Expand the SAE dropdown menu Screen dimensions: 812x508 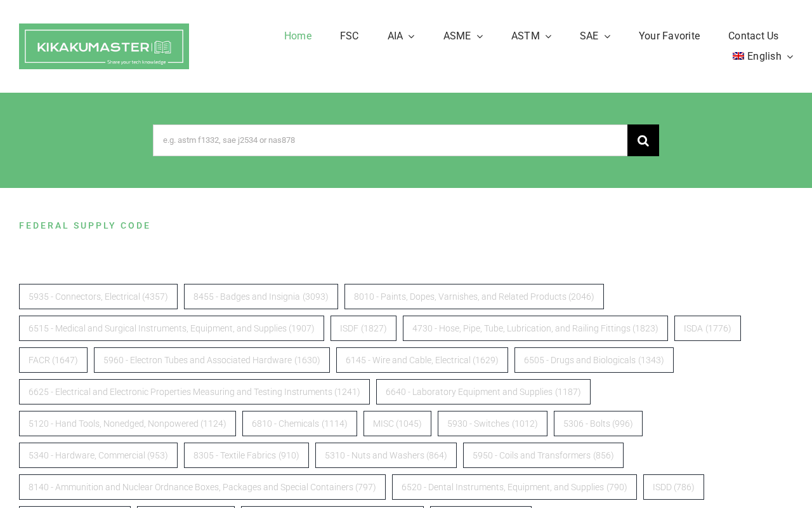click(x=595, y=36)
